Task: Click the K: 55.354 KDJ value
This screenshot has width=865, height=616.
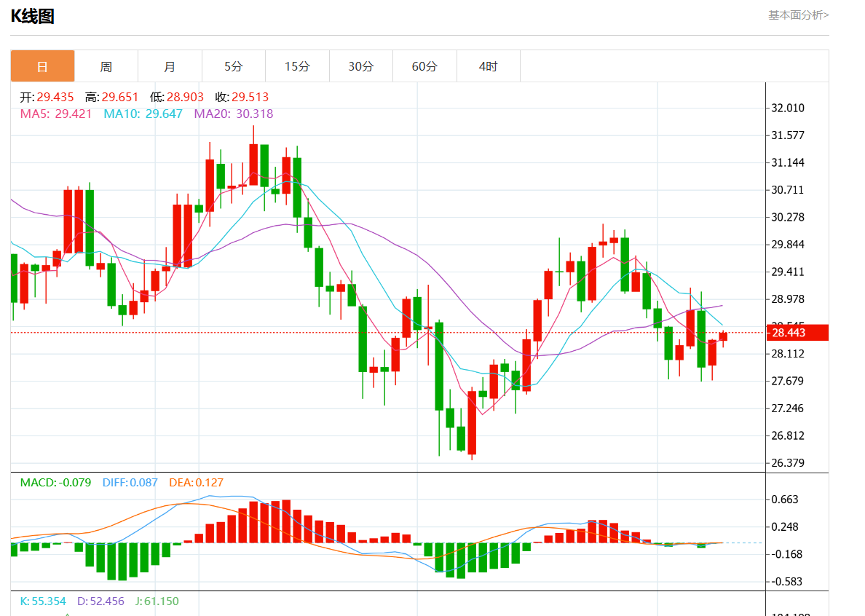Action: pyautogui.click(x=43, y=601)
